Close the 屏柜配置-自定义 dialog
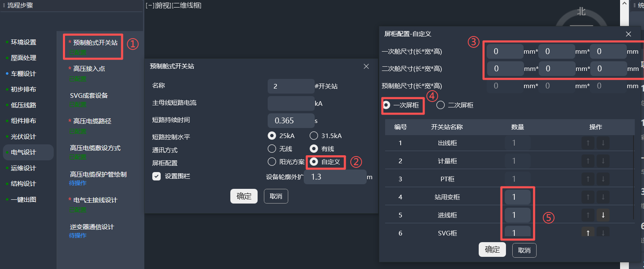644x269 pixels. (x=628, y=34)
